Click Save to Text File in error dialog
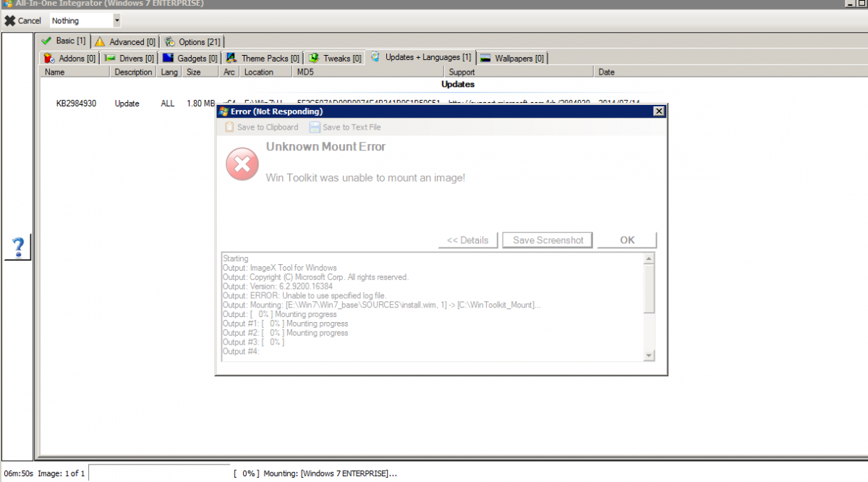Image resolution: width=868 pixels, height=482 pixels. click(x=346, y=127)
